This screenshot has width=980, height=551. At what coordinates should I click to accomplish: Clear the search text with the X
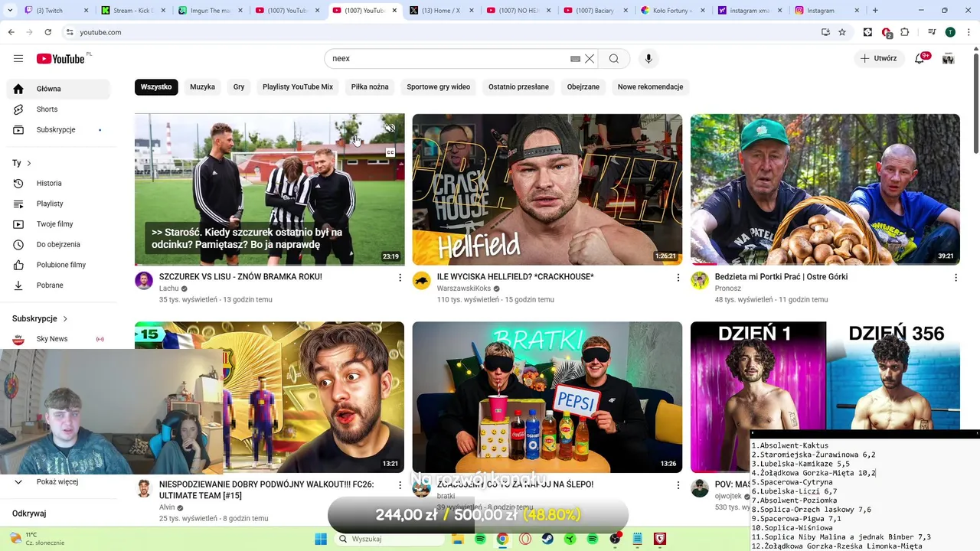click(590, 59)
